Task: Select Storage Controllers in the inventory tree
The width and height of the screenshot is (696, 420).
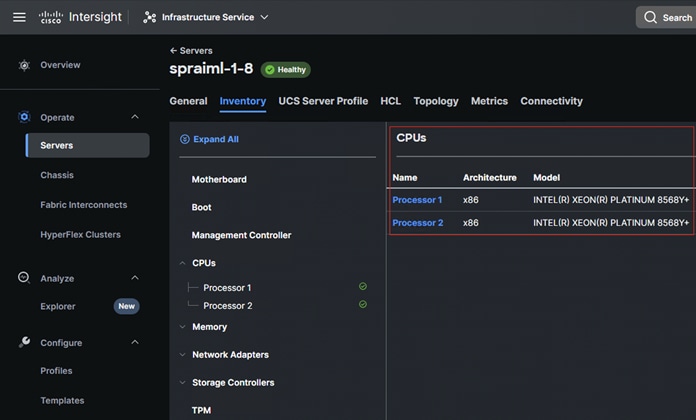Action: click(x=233, y=383)
